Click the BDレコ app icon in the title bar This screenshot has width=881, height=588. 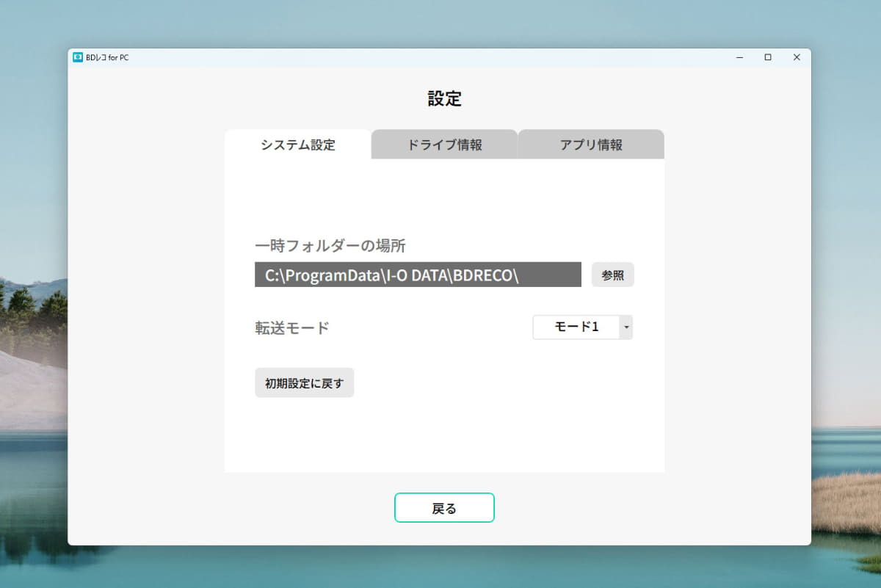(77, 57)
